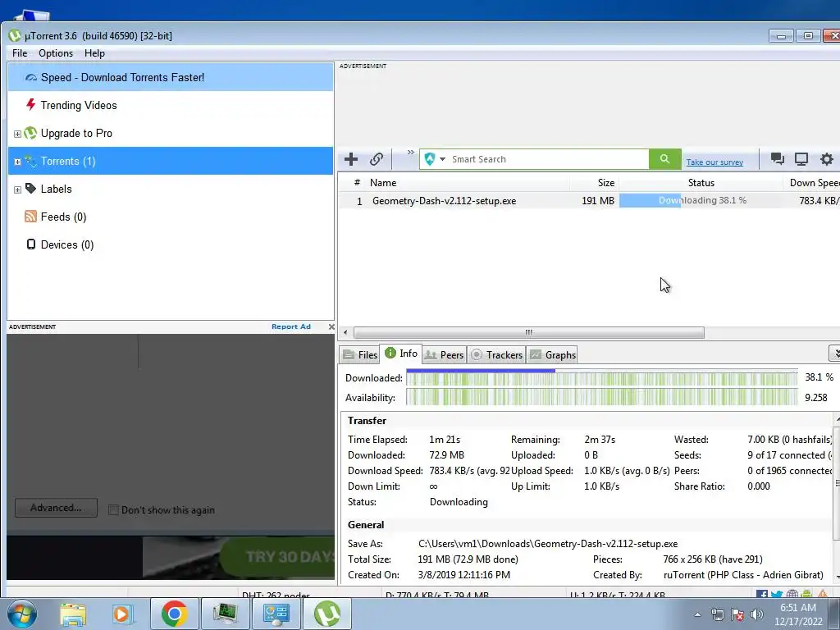
Task: Sort by the # column header
Action: point(356,183)
